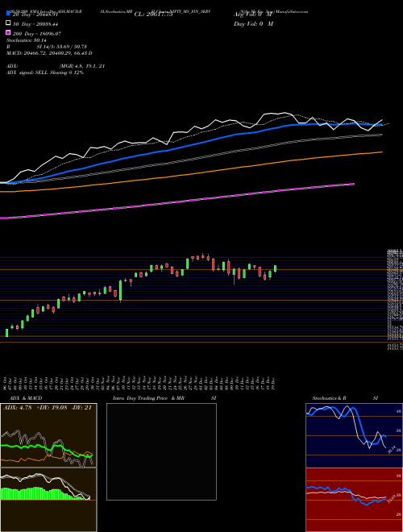Screen dimensions: 403x532
Task: Click the Stochastics 39.14 reading
Action: (27, 40)
